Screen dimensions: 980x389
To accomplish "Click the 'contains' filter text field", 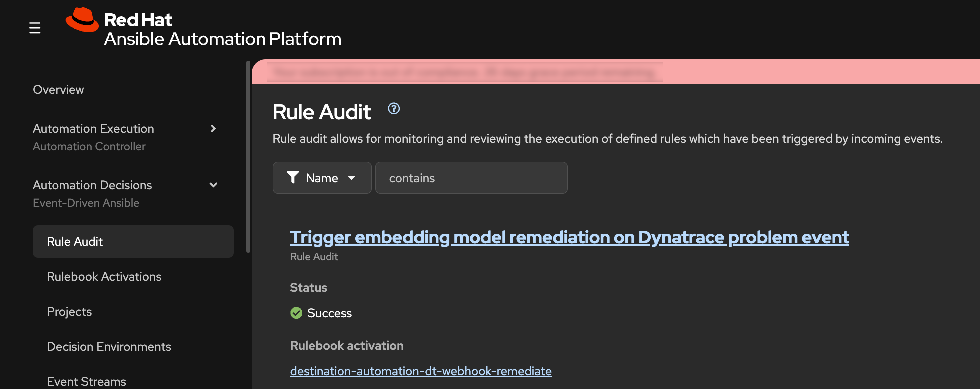I will (x=471, y=178).
